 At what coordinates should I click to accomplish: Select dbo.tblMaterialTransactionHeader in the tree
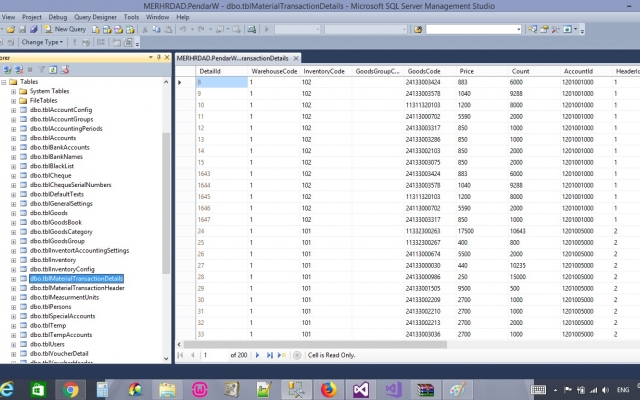click(x=77, y=288)
